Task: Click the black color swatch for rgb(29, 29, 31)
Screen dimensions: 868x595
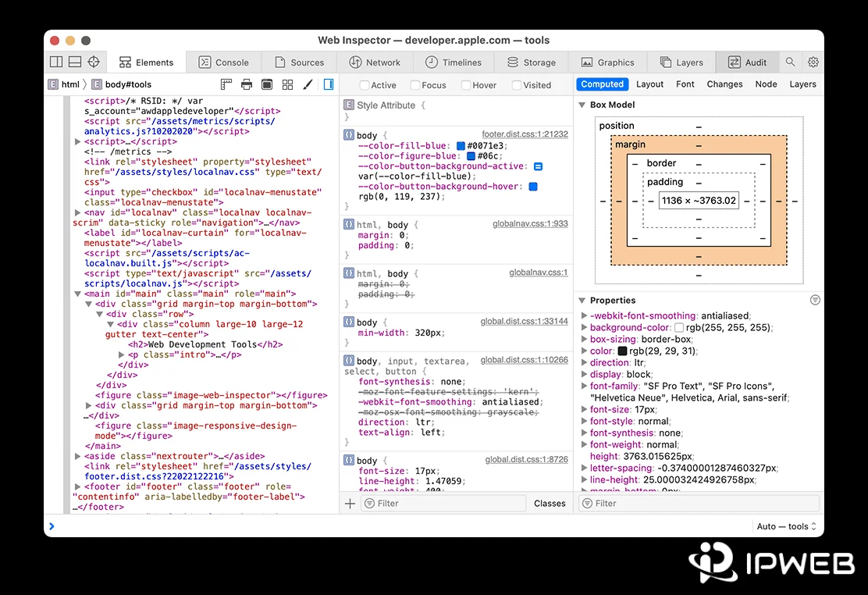Action: [622, 351]
